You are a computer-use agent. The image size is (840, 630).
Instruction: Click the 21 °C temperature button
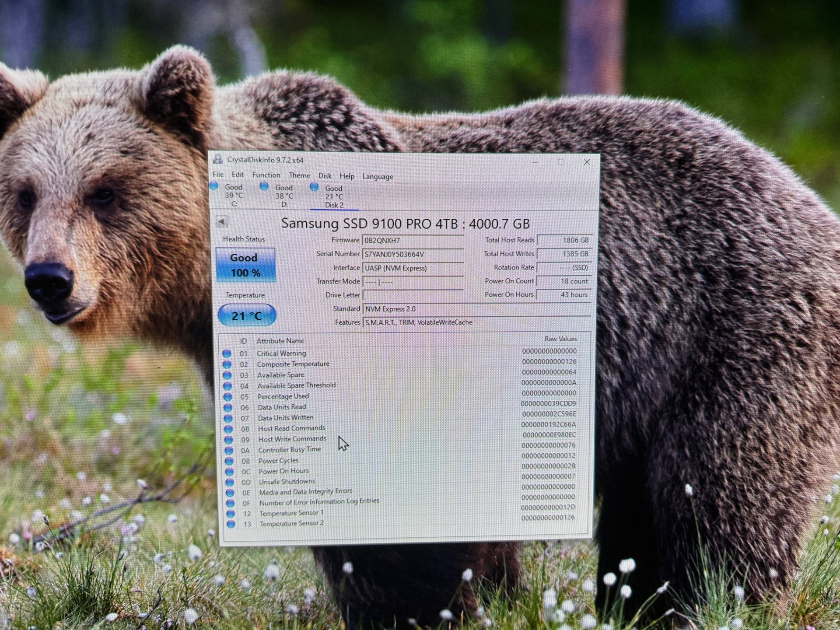pyautogui.click(x=247, y=315)
